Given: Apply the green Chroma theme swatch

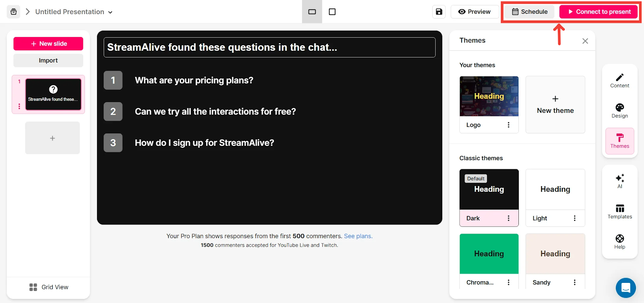Looking at the screenshot, I should [x=489, y=253].
